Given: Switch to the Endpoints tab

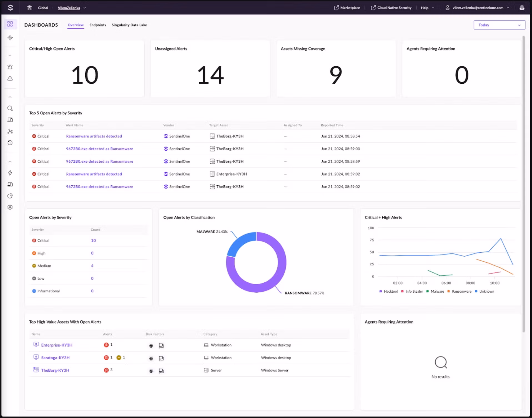Looking at the screenshot, I should pyautogui.click(x=97, y=25).
